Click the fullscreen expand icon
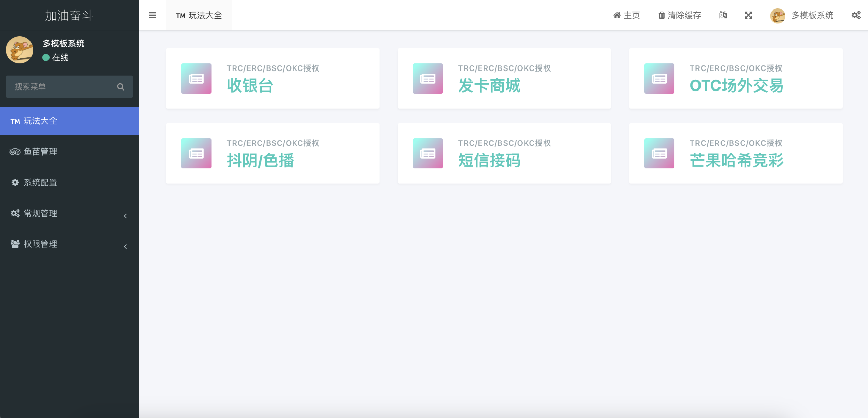868x418 pixels. (x=748, y=15)
